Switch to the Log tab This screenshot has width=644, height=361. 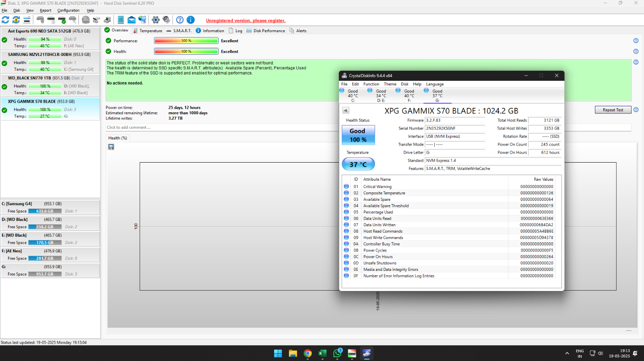click(235, 31)
